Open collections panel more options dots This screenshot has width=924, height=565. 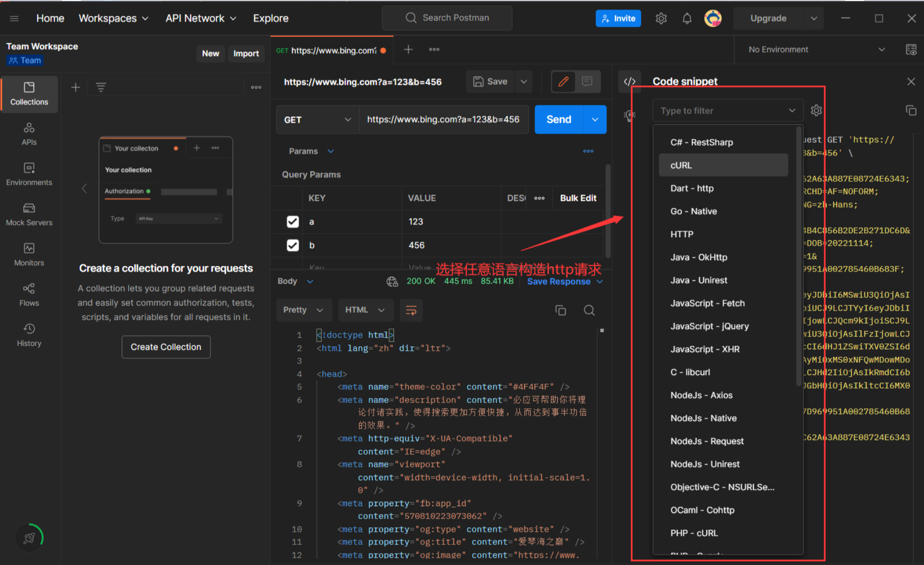click(x=256, y=87)
